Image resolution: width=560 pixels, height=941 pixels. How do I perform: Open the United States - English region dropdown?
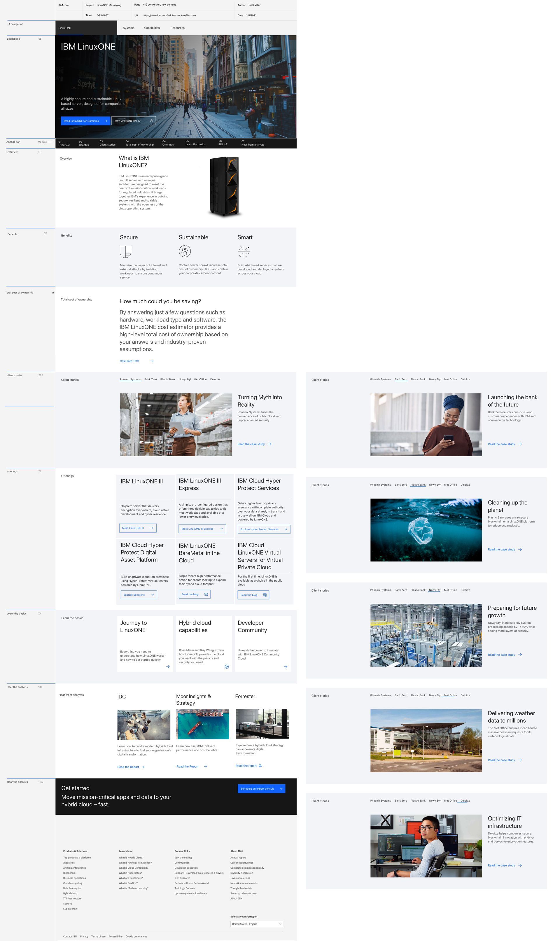[x=257, y=924]
